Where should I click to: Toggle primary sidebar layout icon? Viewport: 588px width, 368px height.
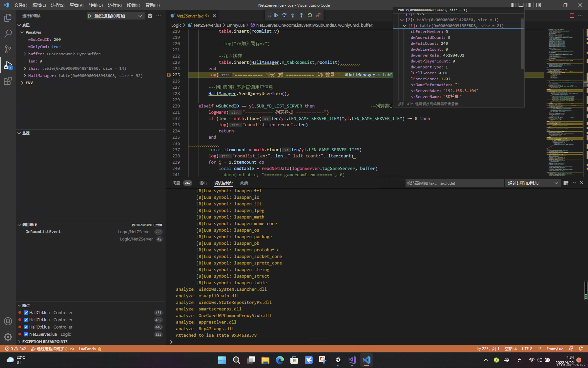(x=513, y=5)
